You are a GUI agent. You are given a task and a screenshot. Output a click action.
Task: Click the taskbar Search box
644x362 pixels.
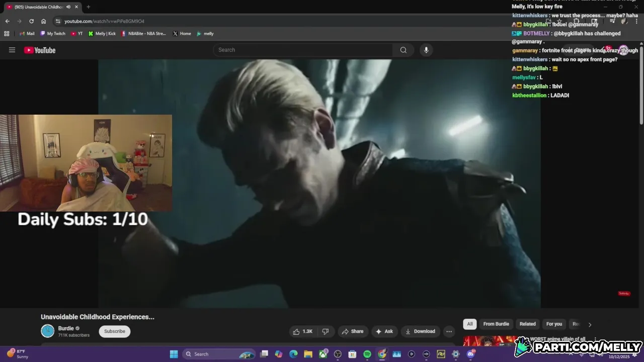[219, 354]
